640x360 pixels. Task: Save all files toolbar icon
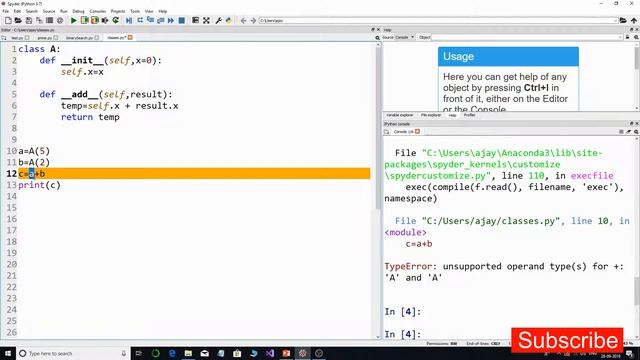click(39, 20)
